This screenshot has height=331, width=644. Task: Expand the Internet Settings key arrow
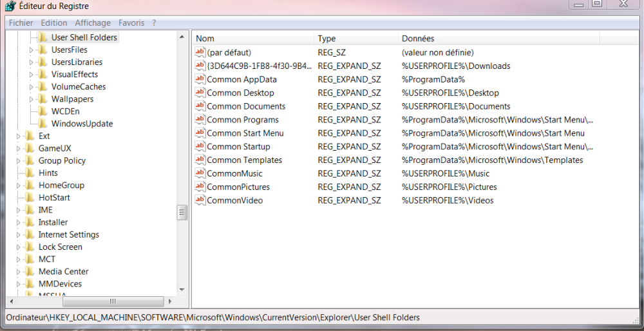[19, 235]
